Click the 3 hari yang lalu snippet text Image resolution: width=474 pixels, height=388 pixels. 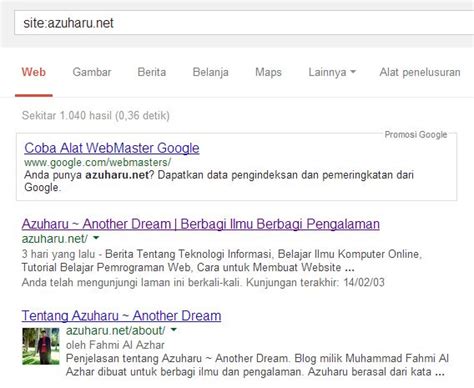click(x=58, y=254)
